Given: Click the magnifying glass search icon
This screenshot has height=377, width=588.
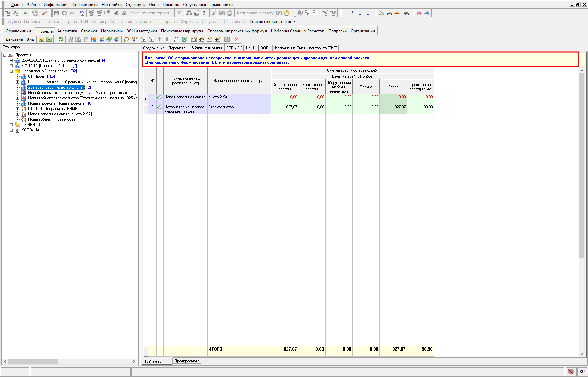Looking at the screenshot, I should coord(44,13).
